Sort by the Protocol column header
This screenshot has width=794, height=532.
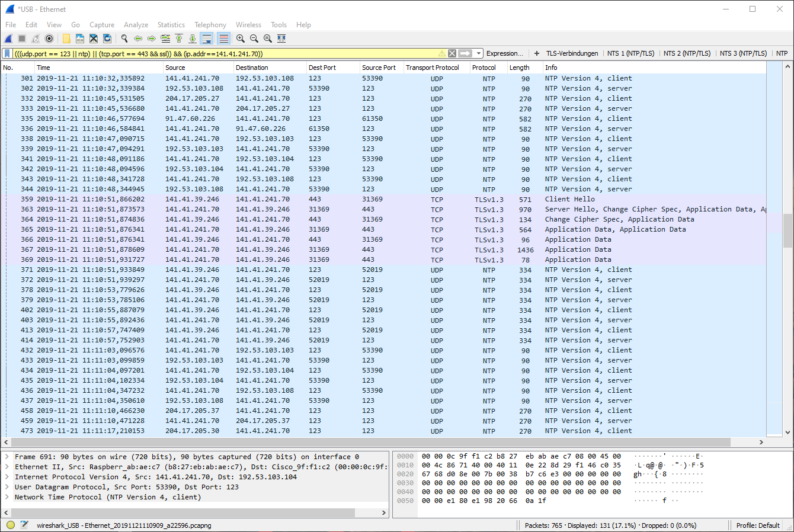[488, 68]
